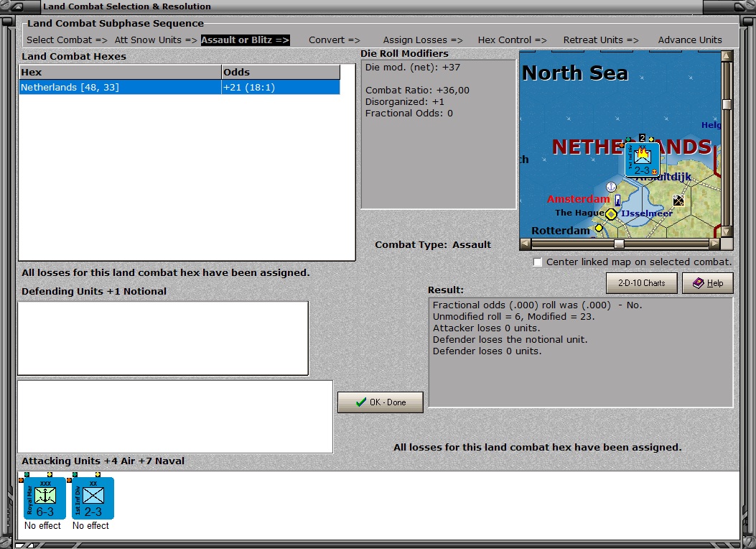The height and width of the screenshot is (549, 756).
Task: Click the Retreat Units subphase step
Action: pos(601,40)
